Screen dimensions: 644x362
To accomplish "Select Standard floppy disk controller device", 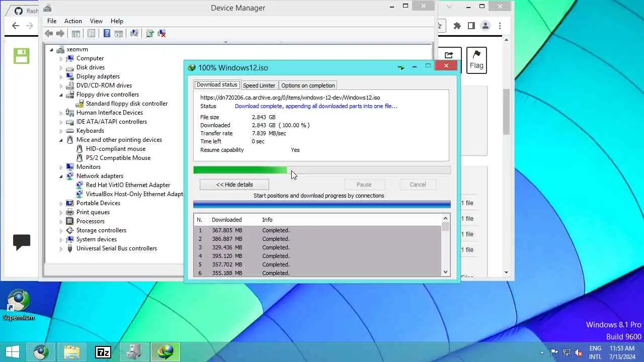I will (126, 104).
